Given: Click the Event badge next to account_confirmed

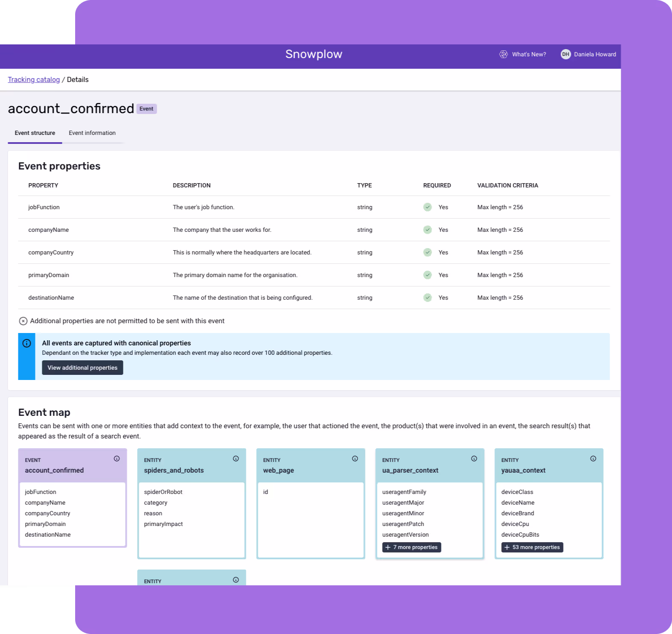Looking at the screenshot, I should (146, 109).
